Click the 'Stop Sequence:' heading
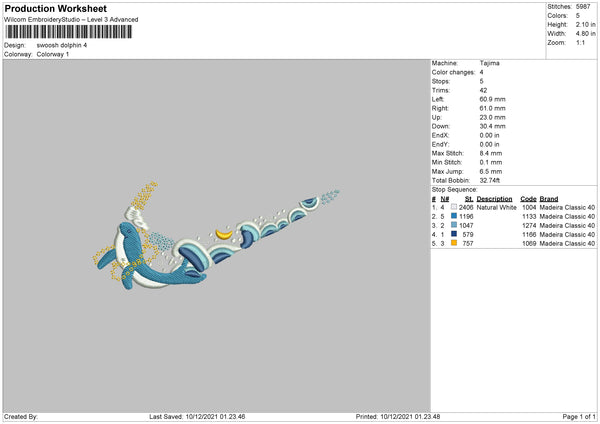This screenshot has height=424, width=600. [454, 190]
